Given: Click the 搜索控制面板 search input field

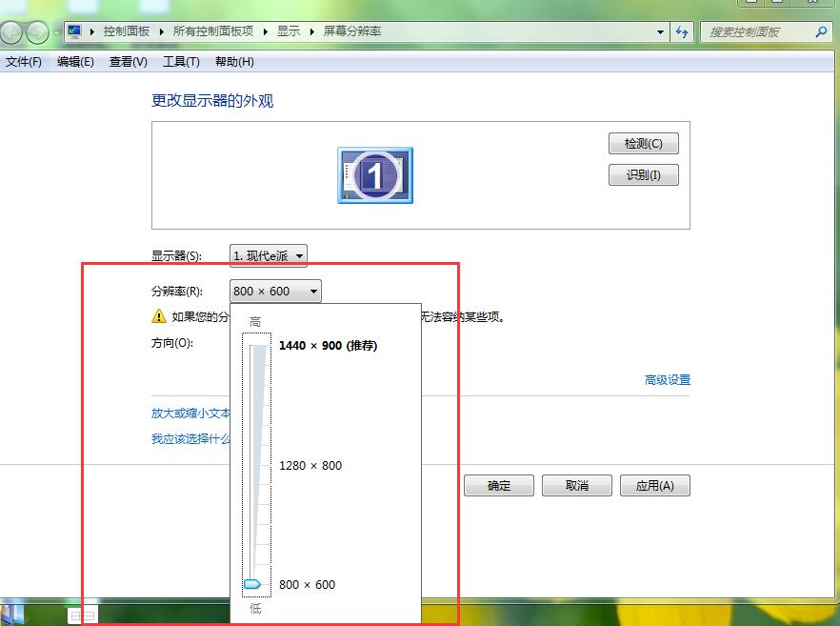Looking at the screenshot, I should click(757, 31).
